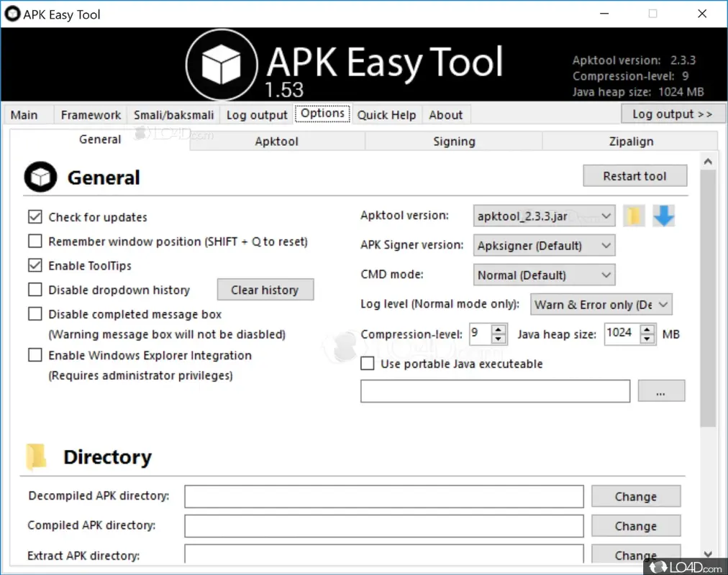Image resolution: width=728 pixels, height=575 pixels.
Task: Open the Apktool version dropdown
Action: [x=544, y=216]
